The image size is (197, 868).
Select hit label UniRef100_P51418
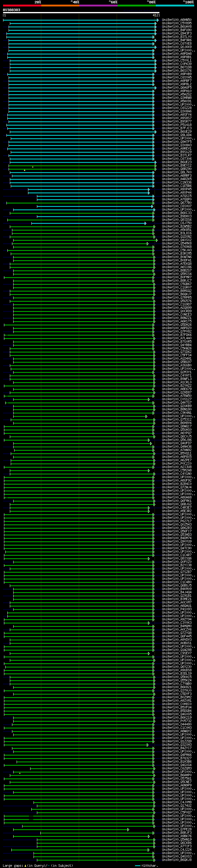pyautogui.click(x=177, y=125)
